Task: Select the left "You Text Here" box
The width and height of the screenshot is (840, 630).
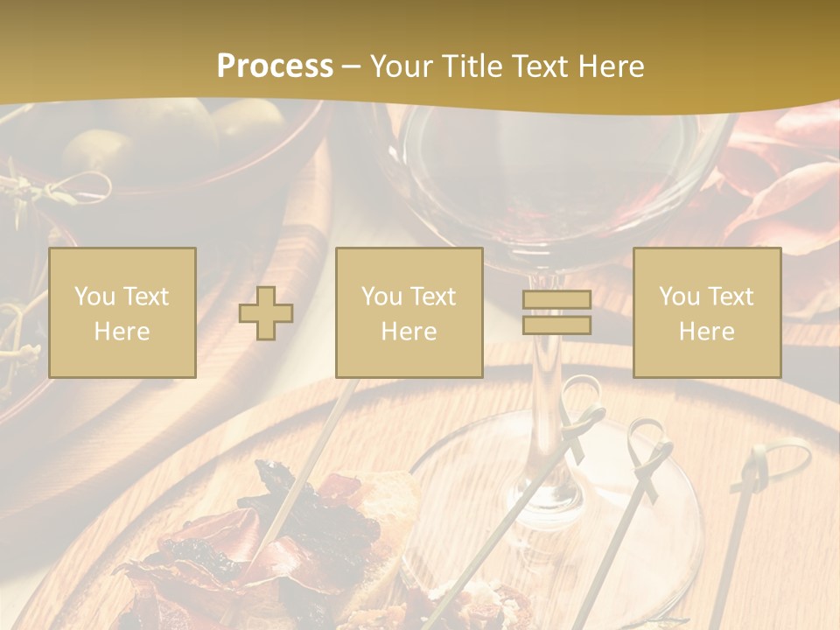Action: [x=122, y=313]
